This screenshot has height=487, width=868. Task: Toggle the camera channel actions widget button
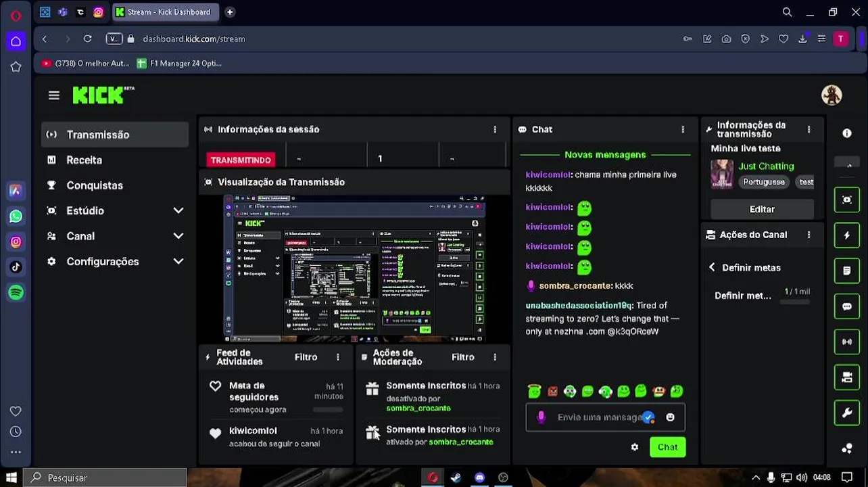pyautogui.click(x=847, y=377)
